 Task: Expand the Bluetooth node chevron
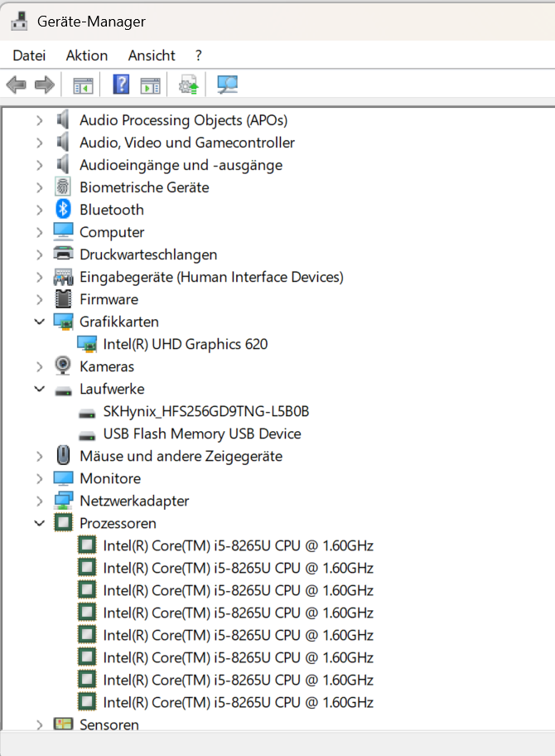click(40, 210)
